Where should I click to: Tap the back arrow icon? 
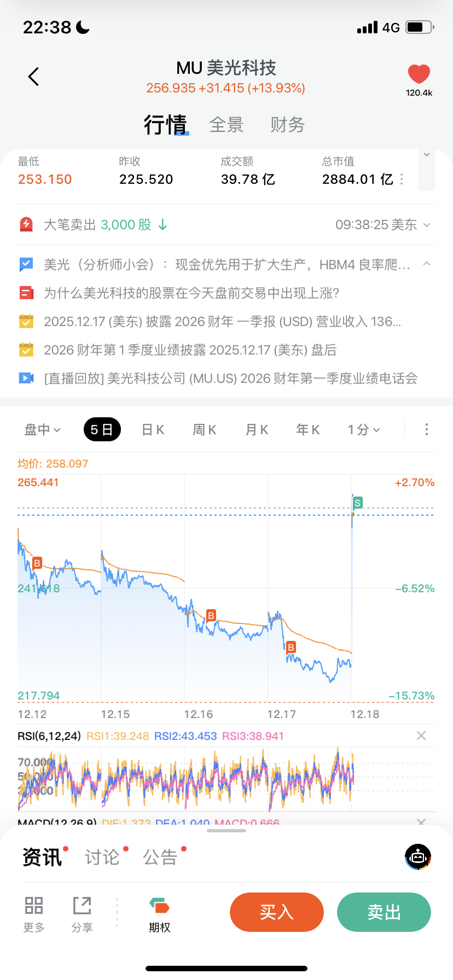(x=34, y=77)
